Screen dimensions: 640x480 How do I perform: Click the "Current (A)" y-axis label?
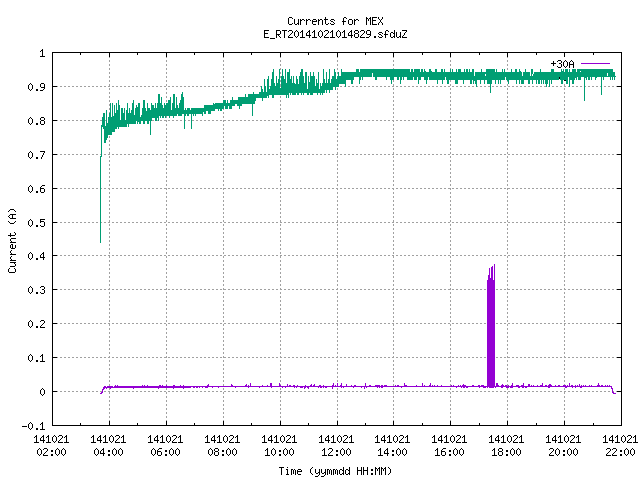(12, 240)
